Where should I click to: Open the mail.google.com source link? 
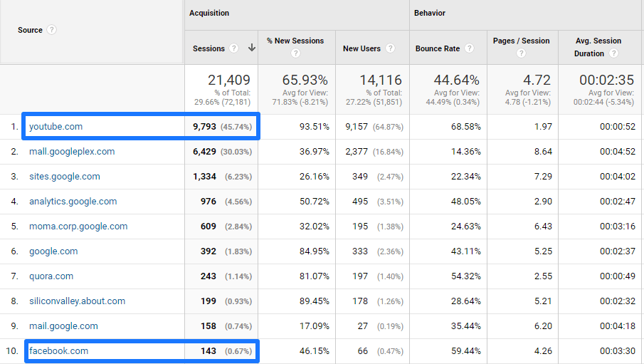click(x=63, y=326)
